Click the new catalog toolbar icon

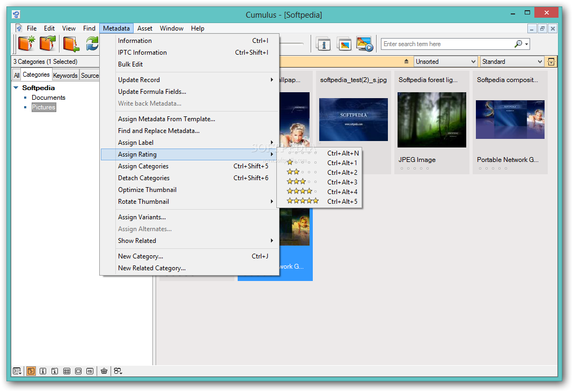click(x=26, y=43)
